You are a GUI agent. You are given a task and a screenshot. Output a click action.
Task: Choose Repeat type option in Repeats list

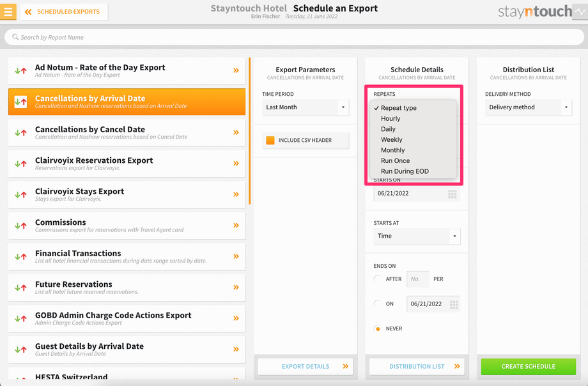click(x=414, y=108)
